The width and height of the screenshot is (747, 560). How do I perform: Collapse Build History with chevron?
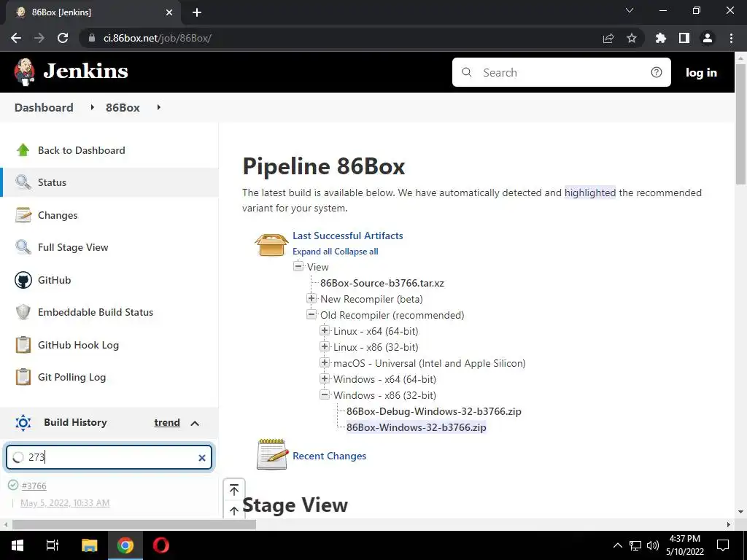click(195, 423)
